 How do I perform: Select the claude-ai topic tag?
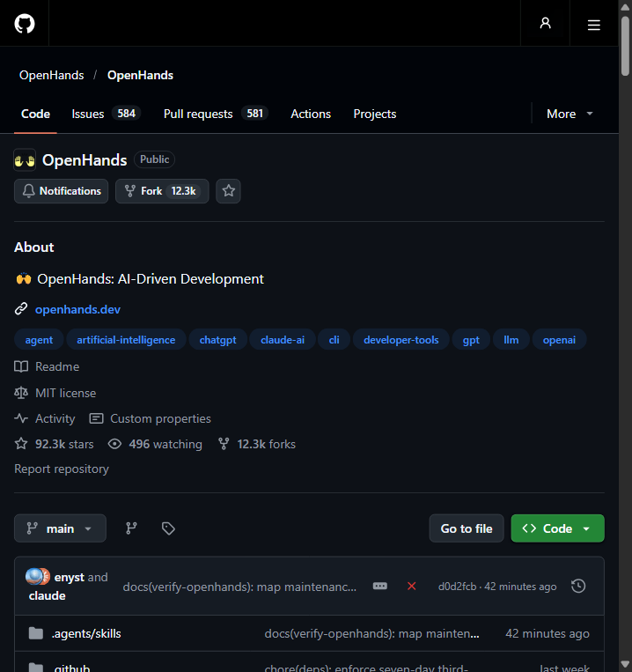(283, 340)
